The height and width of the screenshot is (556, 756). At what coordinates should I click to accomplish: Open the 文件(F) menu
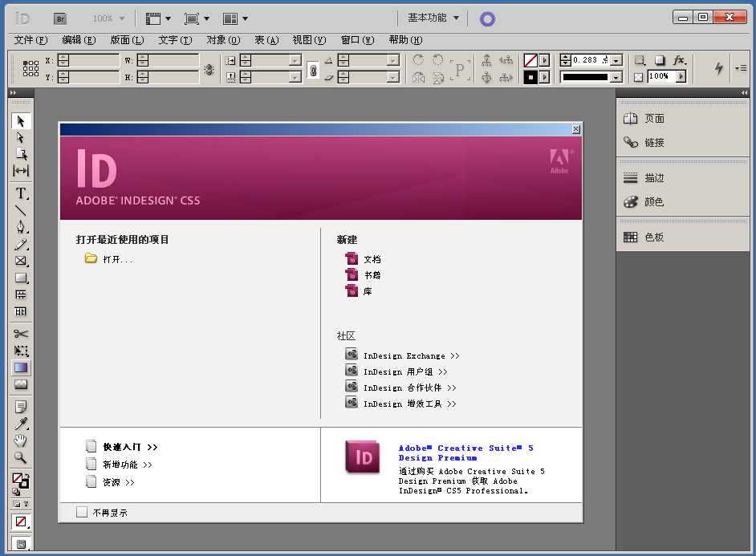pos(30,40)
